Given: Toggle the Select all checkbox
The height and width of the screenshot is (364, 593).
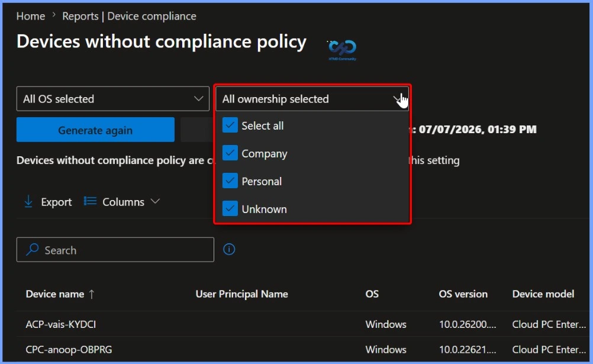Looking at the screenshot, I should [x=230, y=125].
